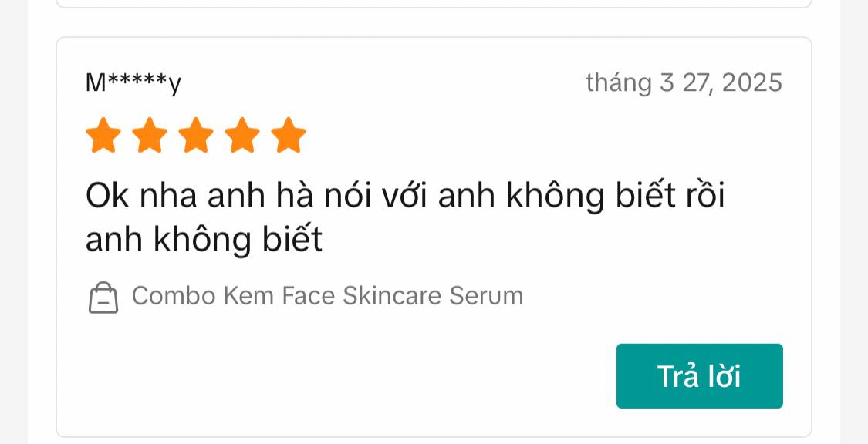Image resolution: width=868 pixels, height=444 pixels.
Task: Click the review line starting with Ok nha
Action: pyautogui.click(x=405, y=196)
